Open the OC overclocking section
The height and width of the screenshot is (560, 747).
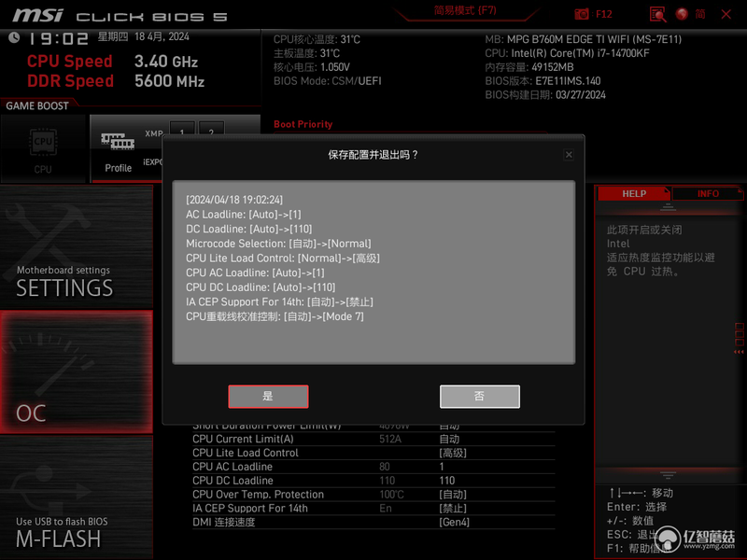coord(77,372)
